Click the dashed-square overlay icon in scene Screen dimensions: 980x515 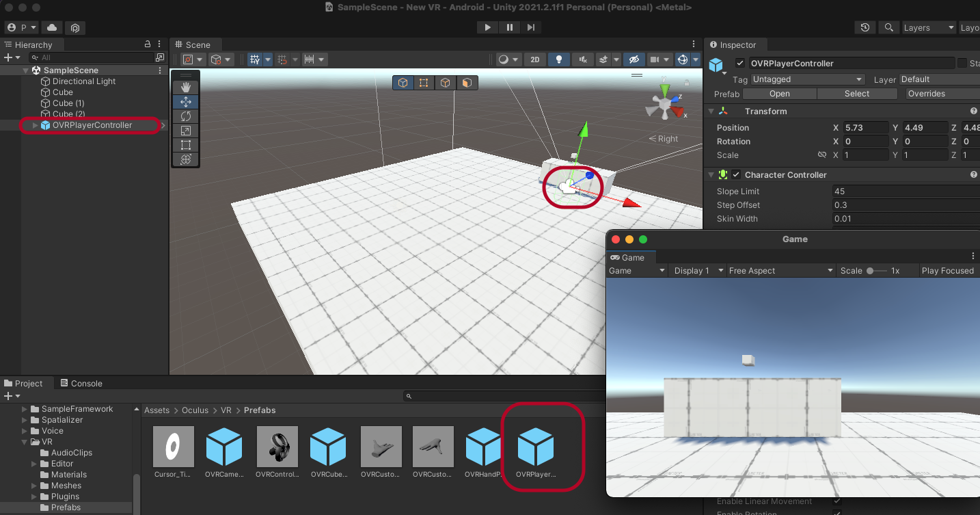(x=424, y=83)
